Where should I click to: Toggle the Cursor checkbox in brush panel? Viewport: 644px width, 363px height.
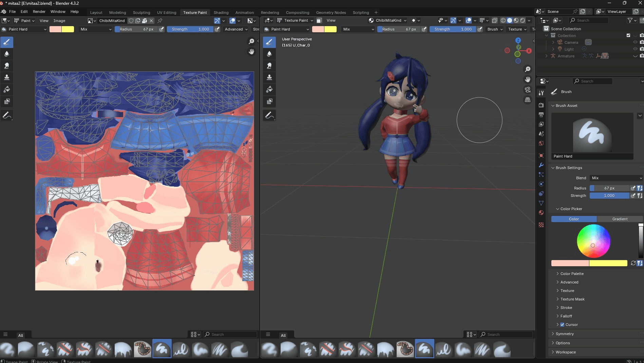562,325
